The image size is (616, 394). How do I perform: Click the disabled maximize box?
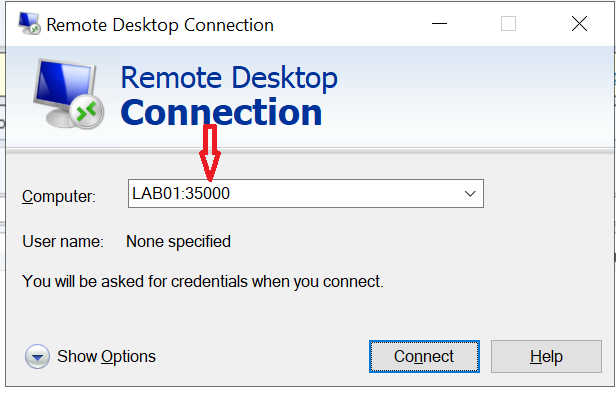[x=508, y=24]
